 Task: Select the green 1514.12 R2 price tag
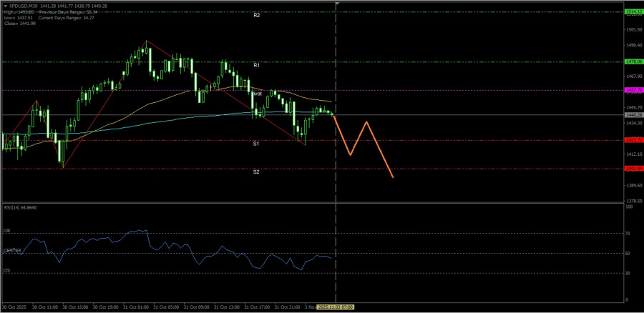click(632, 12)
